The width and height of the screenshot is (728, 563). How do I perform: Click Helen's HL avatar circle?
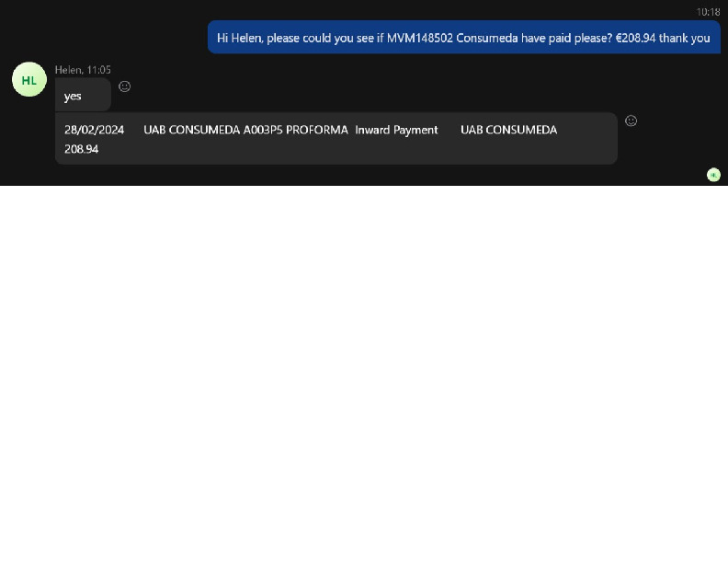[x=29, y=80]
